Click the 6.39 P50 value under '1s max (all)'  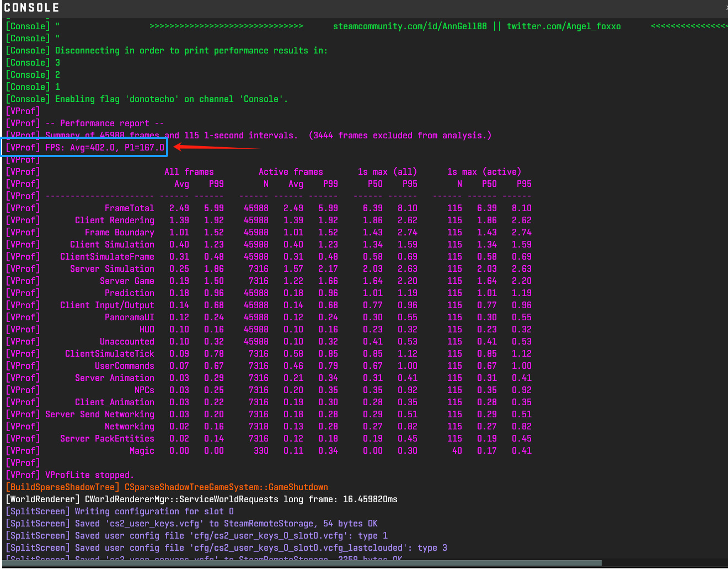373,208
